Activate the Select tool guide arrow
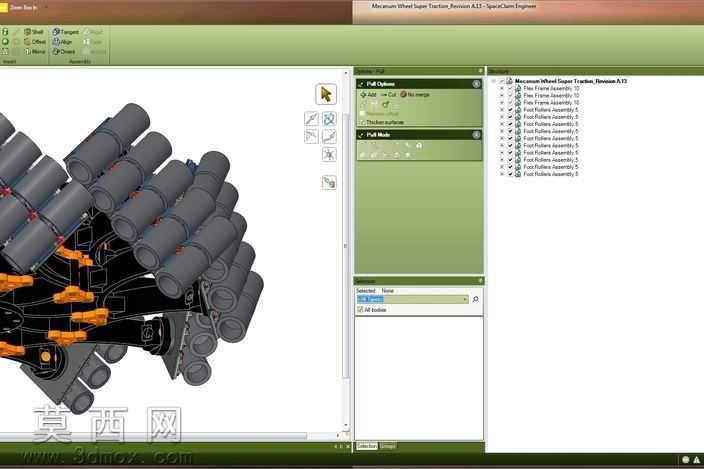 tap(326, 94)
